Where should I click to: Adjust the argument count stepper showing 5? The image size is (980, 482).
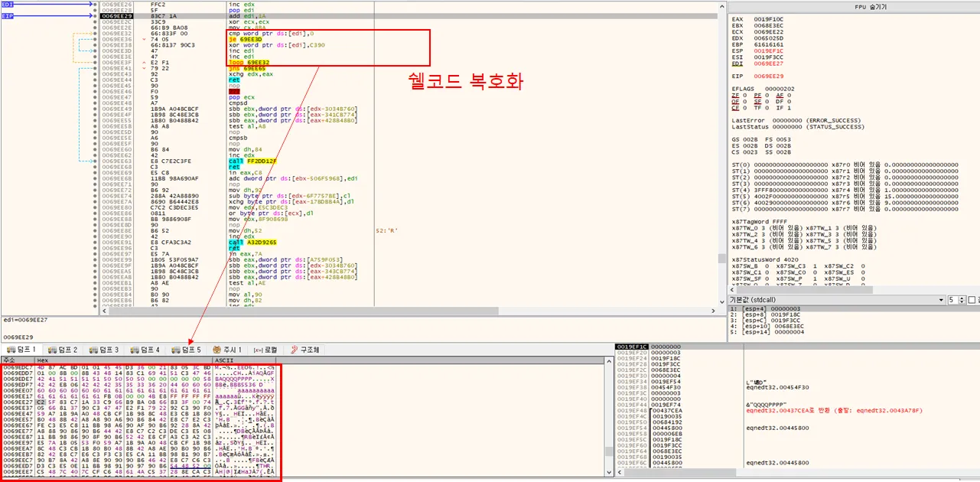tap(956, 300)
